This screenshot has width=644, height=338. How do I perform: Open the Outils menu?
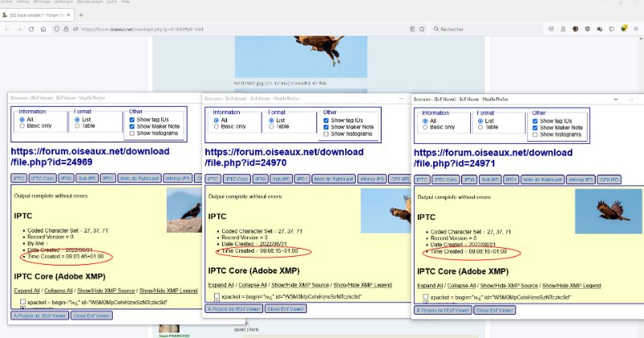[x=112, y=2]
